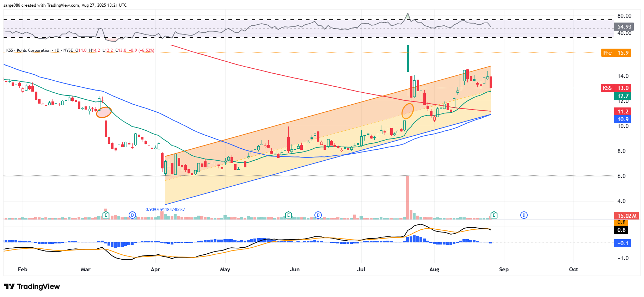Image resolution: width=644 pixels, height=297 pixels.
Task: Open the late-May earnings 'E' marker
Action: pyautogui.click(x=288, y=215)
